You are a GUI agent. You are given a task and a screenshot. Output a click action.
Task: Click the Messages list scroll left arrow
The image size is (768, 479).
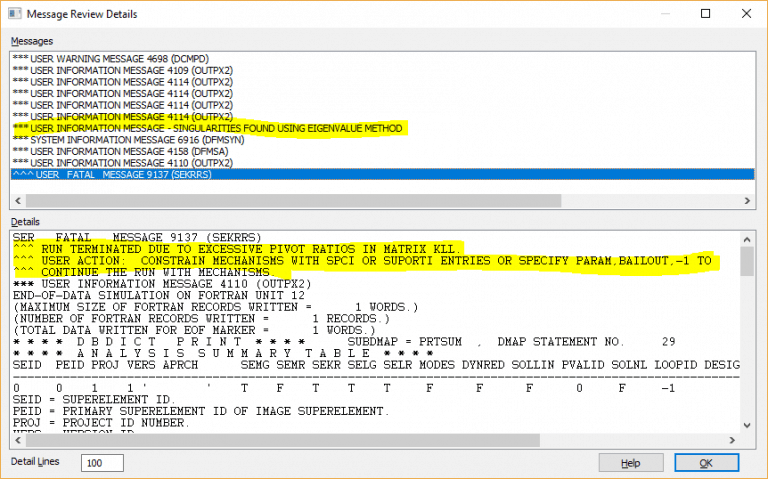tap(17, 198)
